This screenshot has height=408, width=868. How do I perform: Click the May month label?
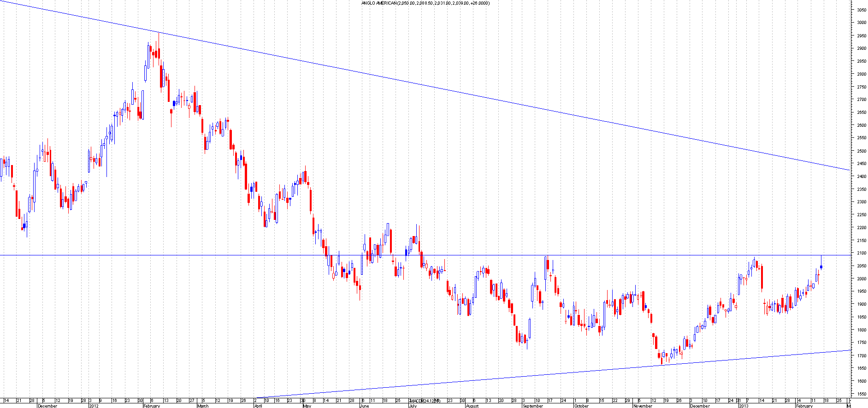point(307,406)
